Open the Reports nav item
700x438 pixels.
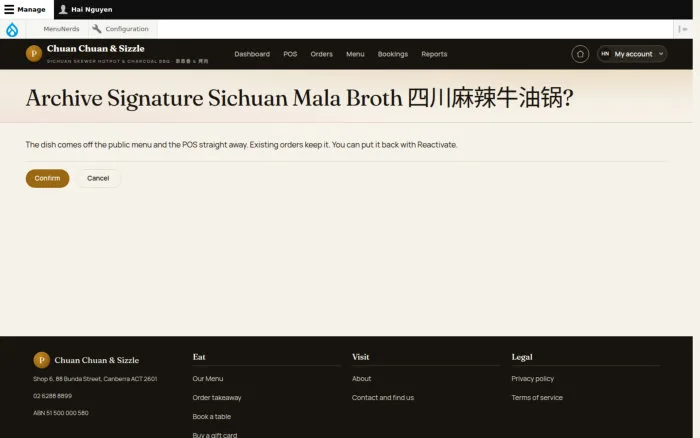434,54
